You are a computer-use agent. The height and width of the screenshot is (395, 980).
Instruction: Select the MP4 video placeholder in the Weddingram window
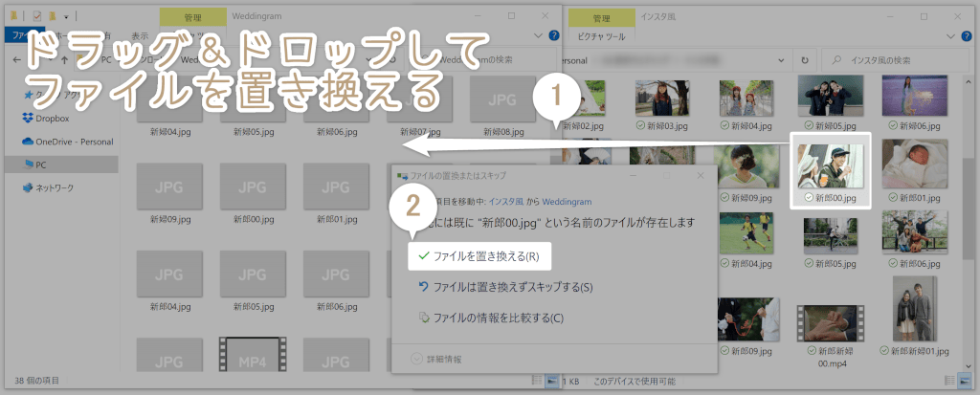(x=253, y=354)
